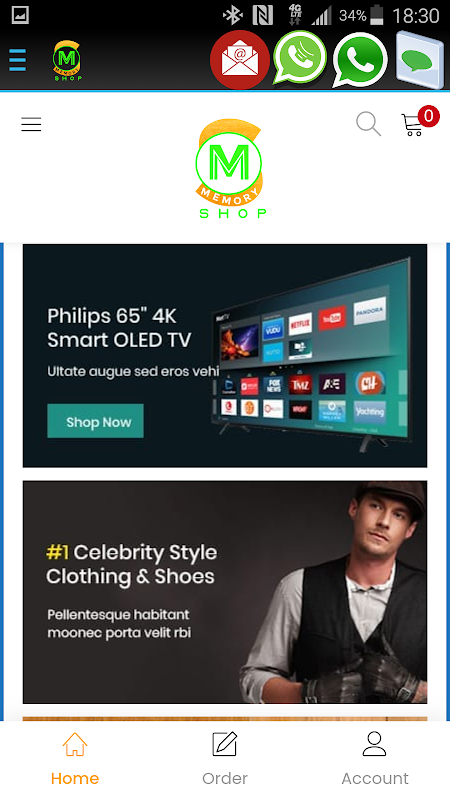450x800 pixels.
Task: Click the Shop Now button
Action: coord(95,421)
